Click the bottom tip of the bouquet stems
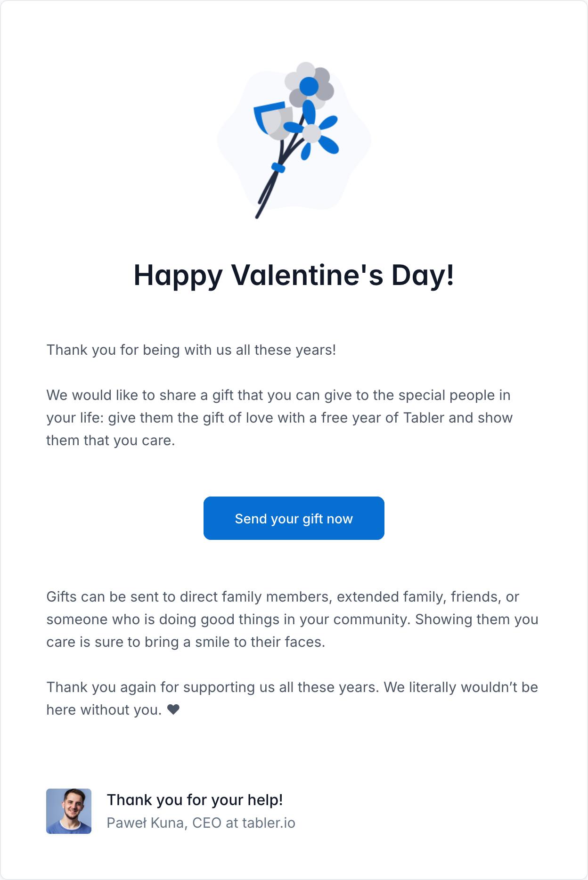 click(x=257, y=216)
